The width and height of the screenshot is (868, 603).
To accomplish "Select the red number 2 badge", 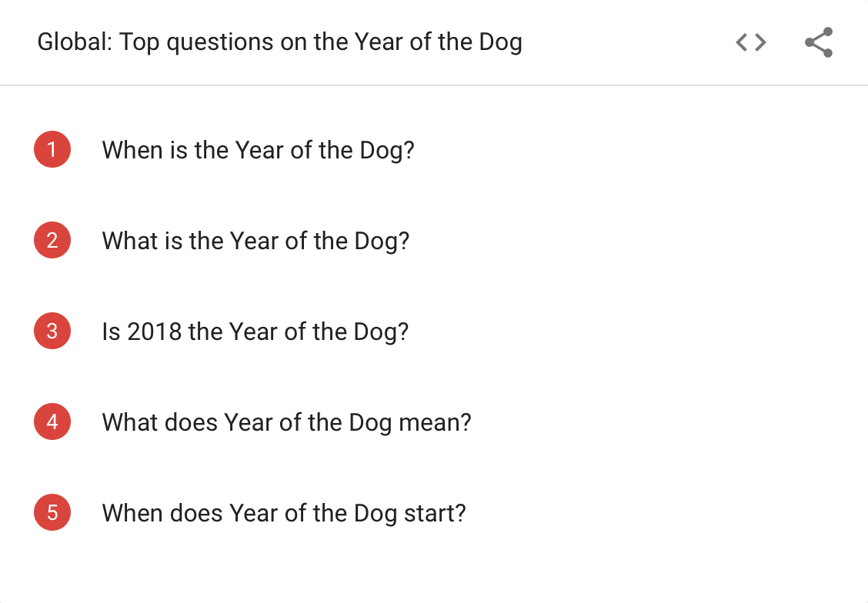I will tap(52, 241).
